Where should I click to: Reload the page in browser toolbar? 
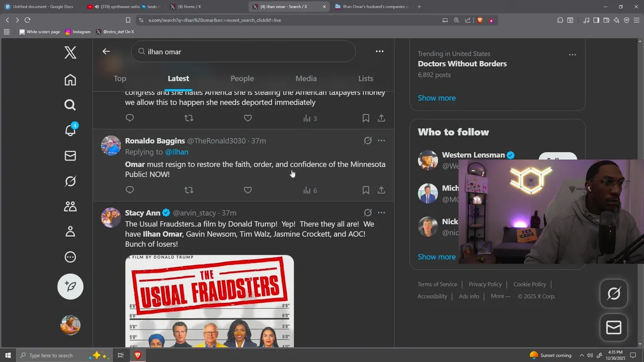pos(27,20)
